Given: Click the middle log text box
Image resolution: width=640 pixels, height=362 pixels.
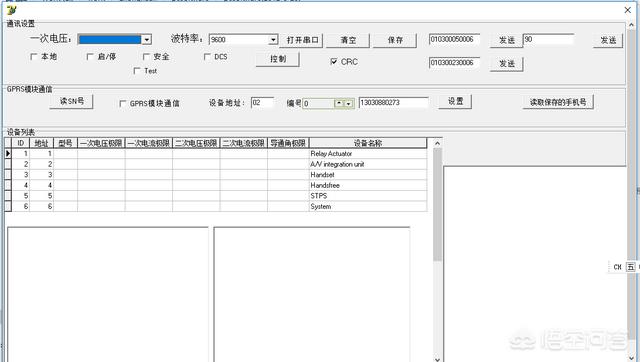Looking at the screenshot, I should coord(312,294).
